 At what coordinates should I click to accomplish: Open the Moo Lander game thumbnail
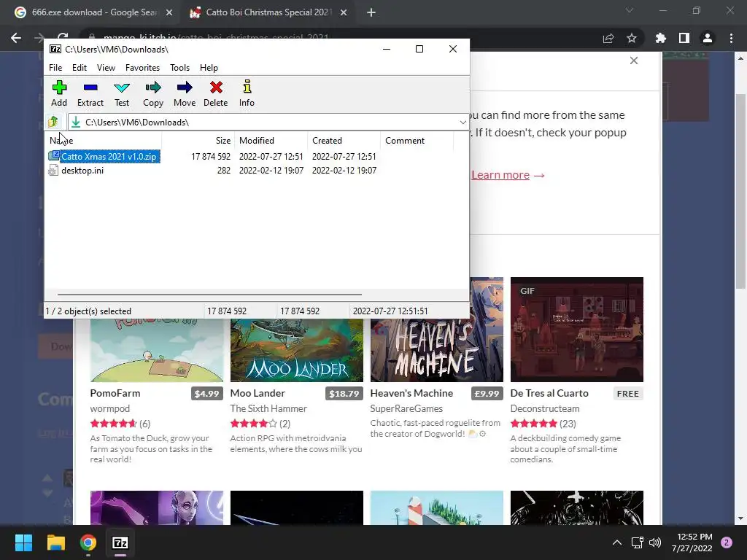coord(297,350)
